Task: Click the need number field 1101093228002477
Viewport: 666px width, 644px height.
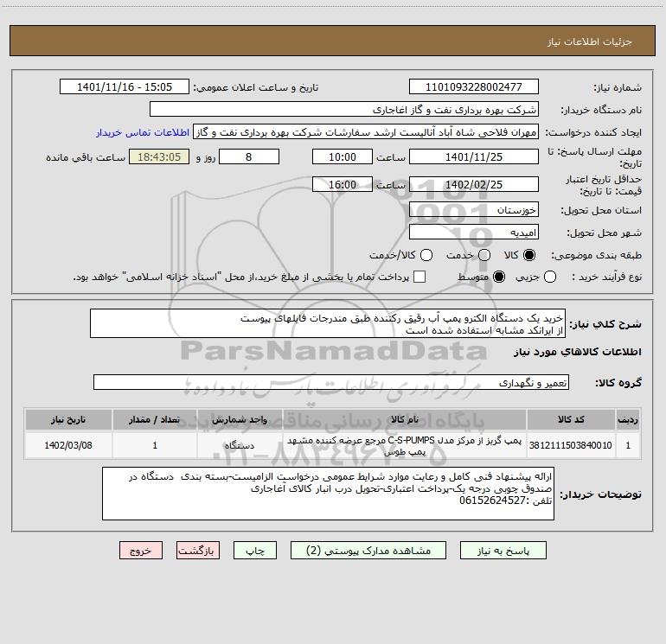Action: click(x=474, y=86)
